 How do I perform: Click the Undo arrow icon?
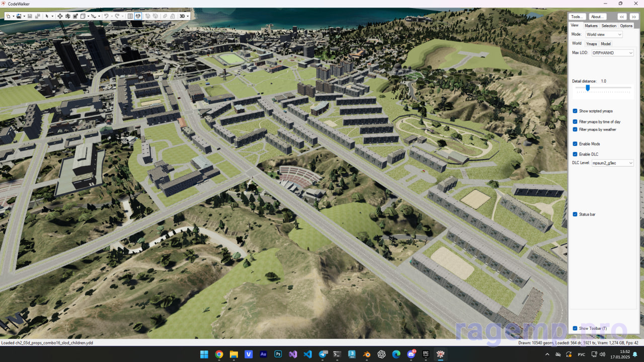106,16
